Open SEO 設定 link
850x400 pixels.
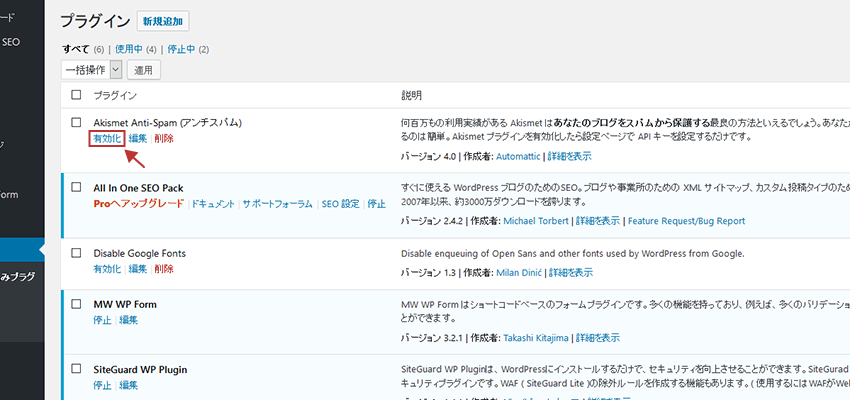(x=340, y=204)
